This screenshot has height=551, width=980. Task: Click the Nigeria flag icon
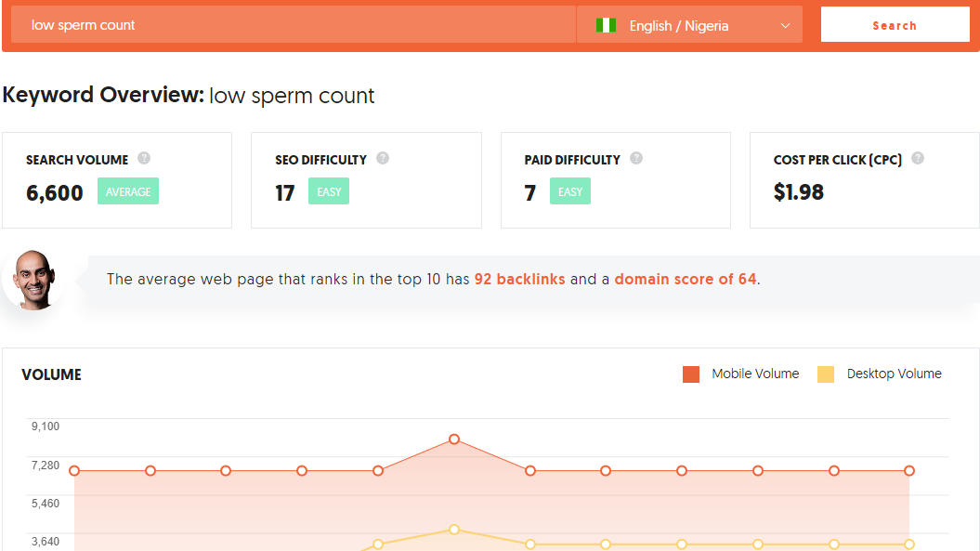click(x=606, y=25)
